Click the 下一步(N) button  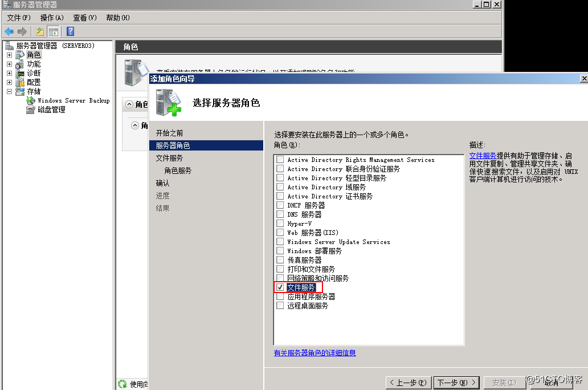456,383
